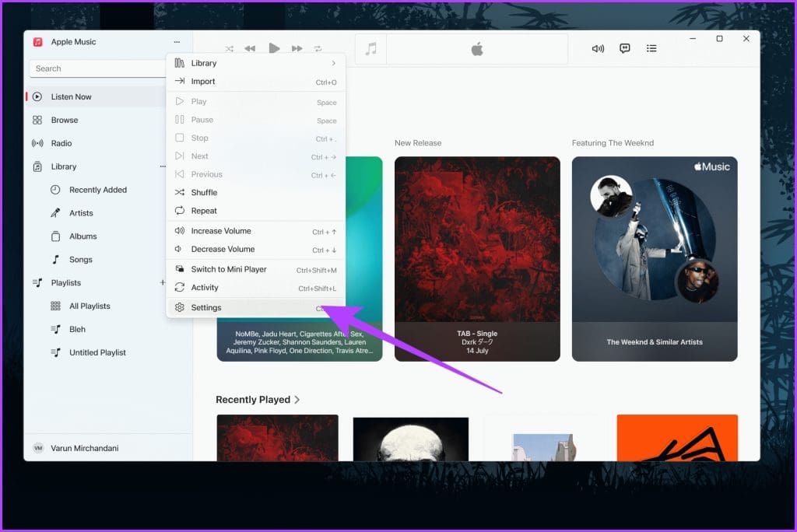This screenshot has height=532, width=797.
Task: Click the Apple logo now-playing display
Action: 477,49
